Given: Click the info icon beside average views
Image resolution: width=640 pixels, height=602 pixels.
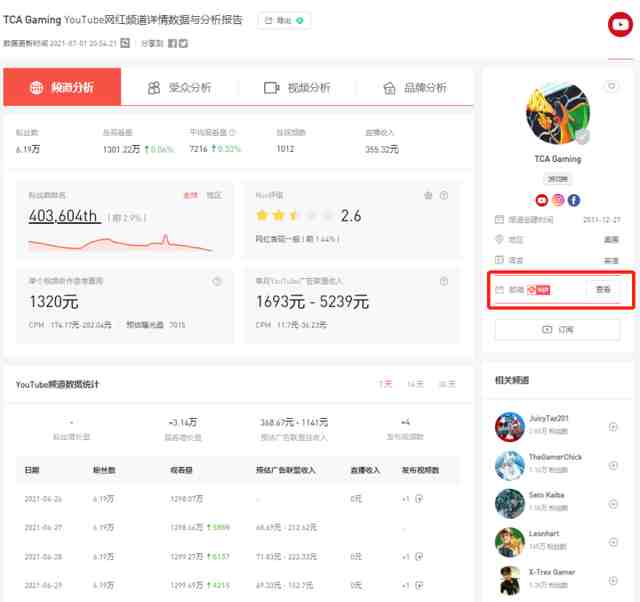Looking at the screenshot, I should pos(233,132).
